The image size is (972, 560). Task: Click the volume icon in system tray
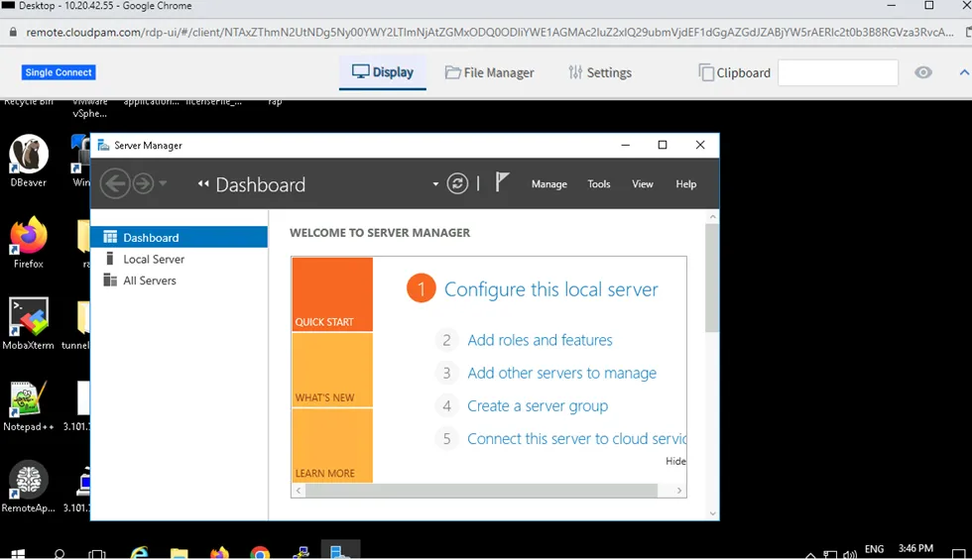[850, 554]
